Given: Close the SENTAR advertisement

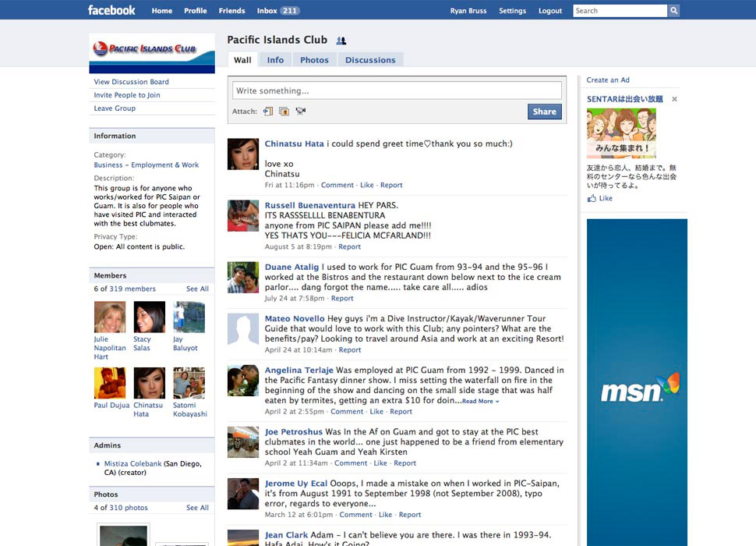Looking at the screenshot, I should pyautogui.click(x=674, y=99).
